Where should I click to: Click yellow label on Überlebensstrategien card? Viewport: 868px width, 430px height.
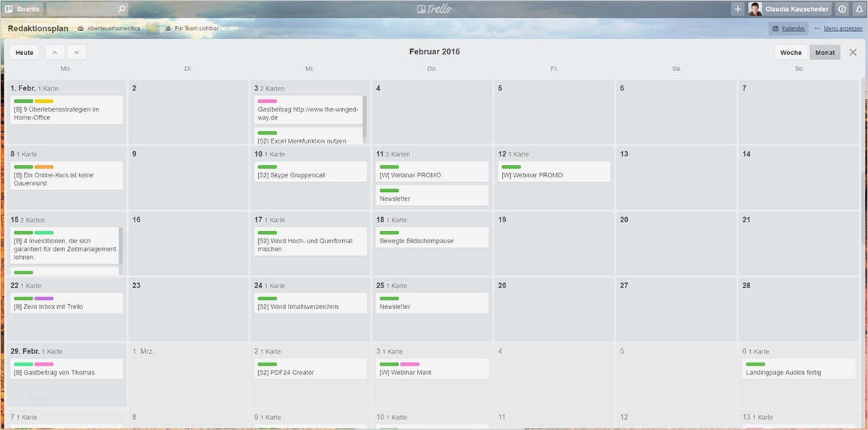[x=44, y=101]
